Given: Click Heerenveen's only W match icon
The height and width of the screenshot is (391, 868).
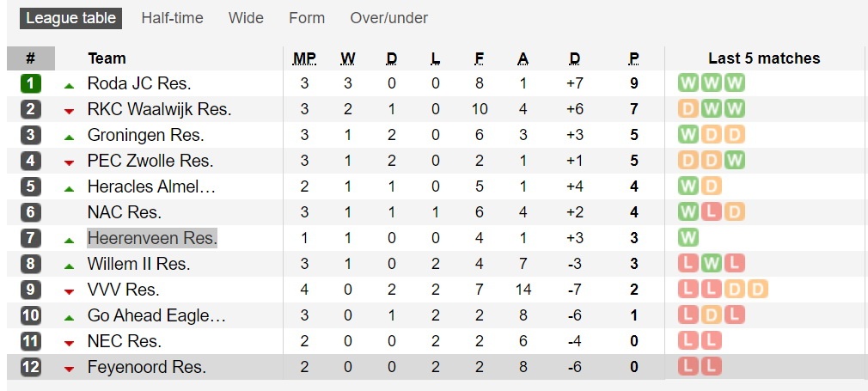Looking at the screenshot, I should click(688, 238).
